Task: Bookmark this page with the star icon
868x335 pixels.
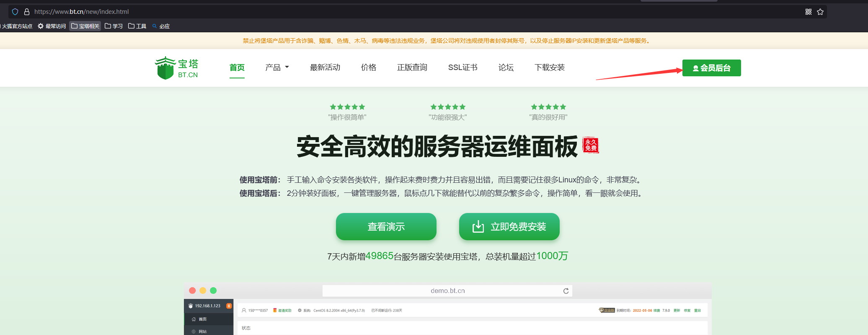Action: 820,12
